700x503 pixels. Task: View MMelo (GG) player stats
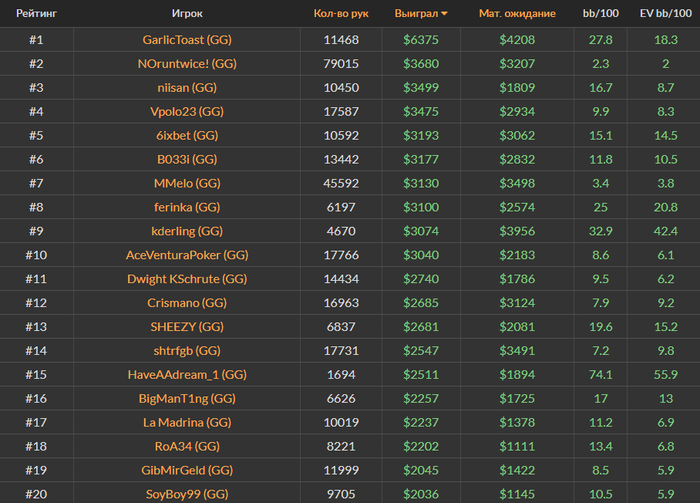[x=187, y=183]
